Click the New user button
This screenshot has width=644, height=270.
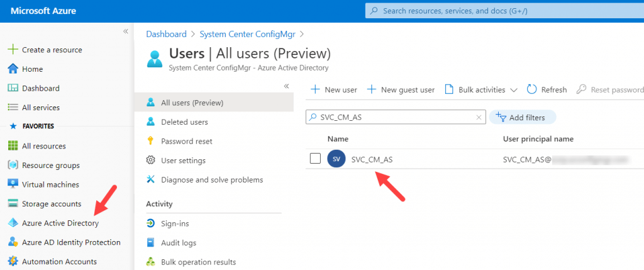click(334, 89)
